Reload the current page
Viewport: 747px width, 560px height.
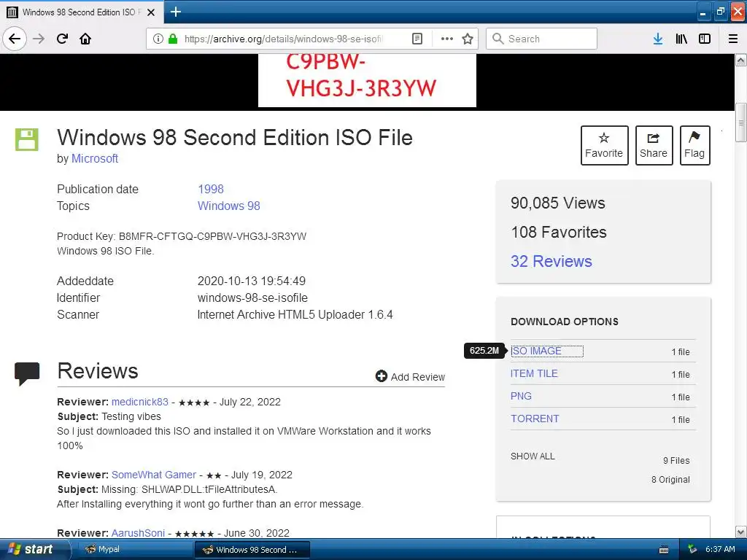click(62, 39)
